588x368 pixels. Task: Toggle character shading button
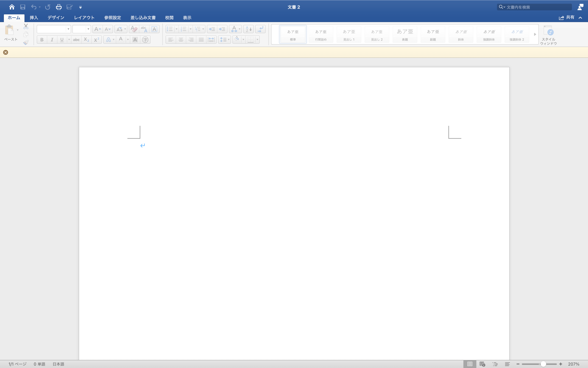click(135, 40)
